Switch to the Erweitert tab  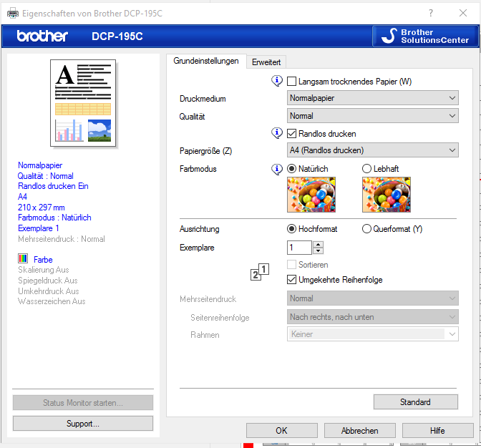[266, 62]
